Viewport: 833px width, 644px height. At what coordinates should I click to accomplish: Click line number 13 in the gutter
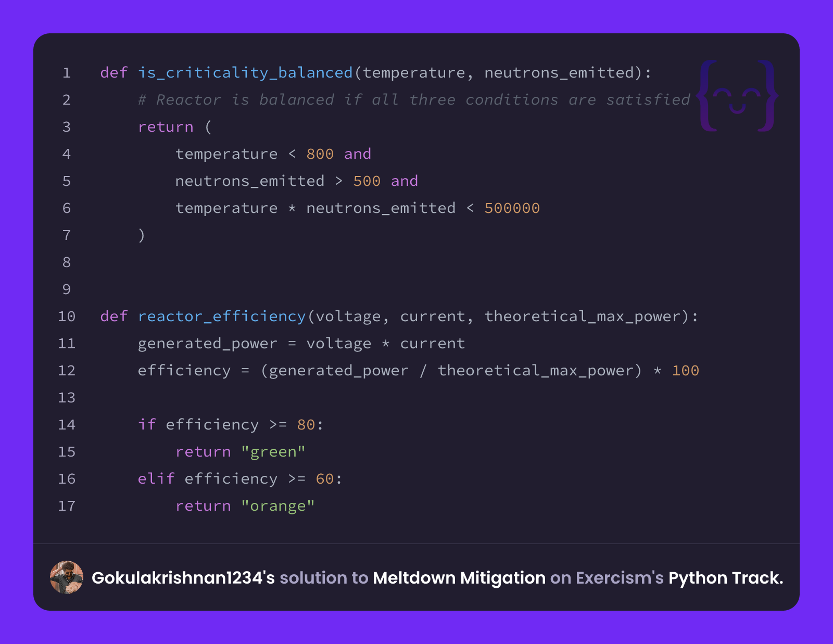pos(67,397)
